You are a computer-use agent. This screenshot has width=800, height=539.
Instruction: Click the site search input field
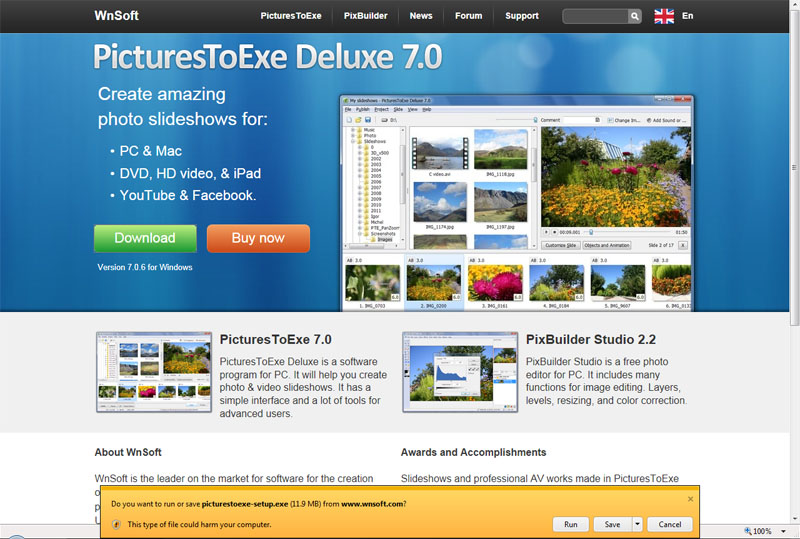coord(595,16)
